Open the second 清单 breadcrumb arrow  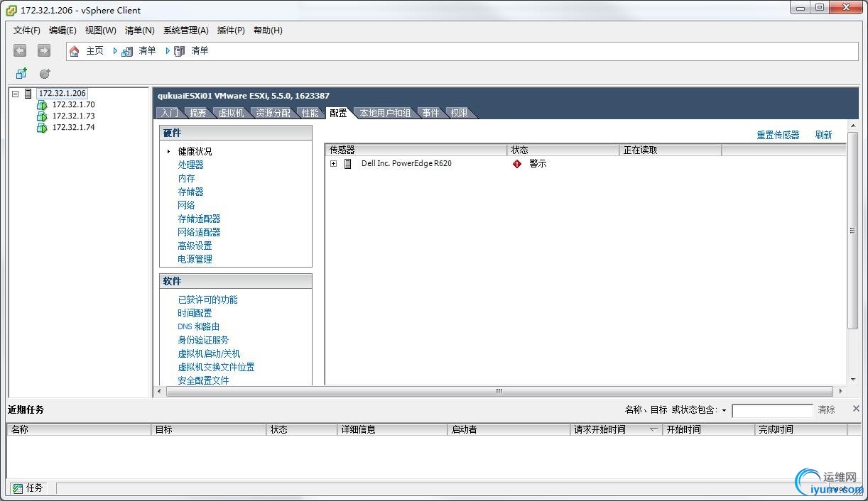[168, 51]
